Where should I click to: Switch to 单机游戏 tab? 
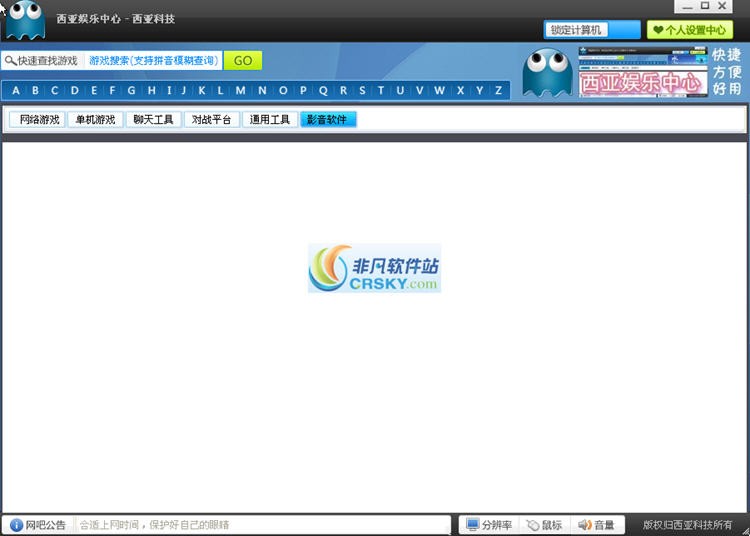click(x=96, y=120)
